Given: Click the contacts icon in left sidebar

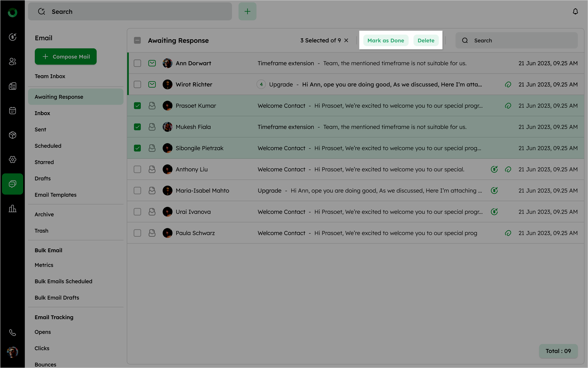Looking at the screenshot, I should 12,62.
